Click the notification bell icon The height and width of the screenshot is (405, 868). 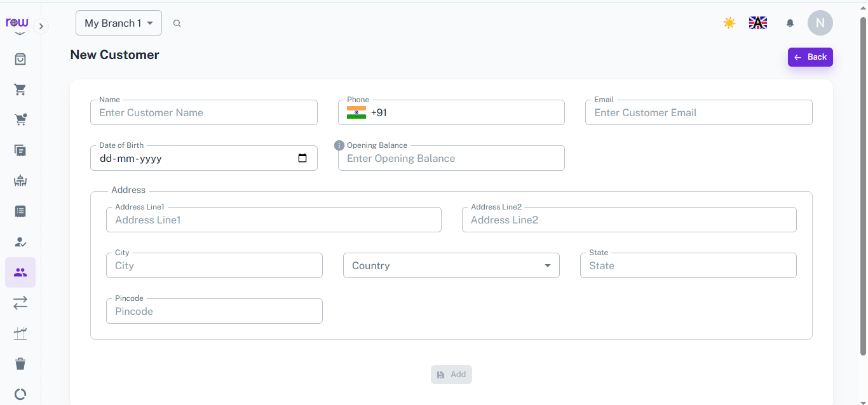click(790, 23)
